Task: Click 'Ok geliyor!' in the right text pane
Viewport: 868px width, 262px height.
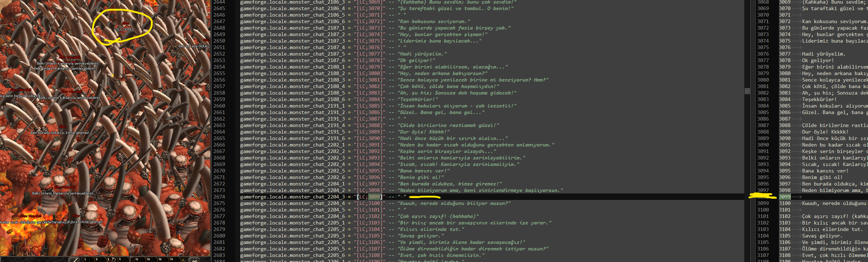Action: tap(818, 60)
